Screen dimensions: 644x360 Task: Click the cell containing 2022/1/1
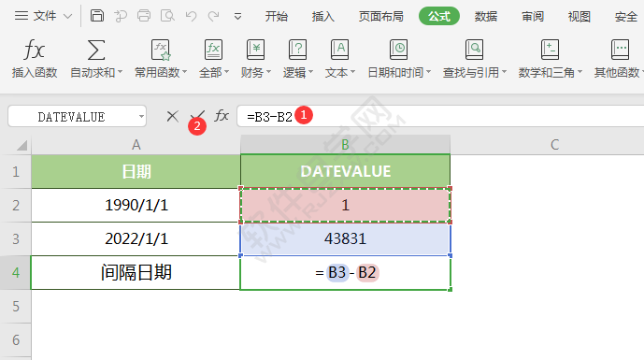(136, 238)
